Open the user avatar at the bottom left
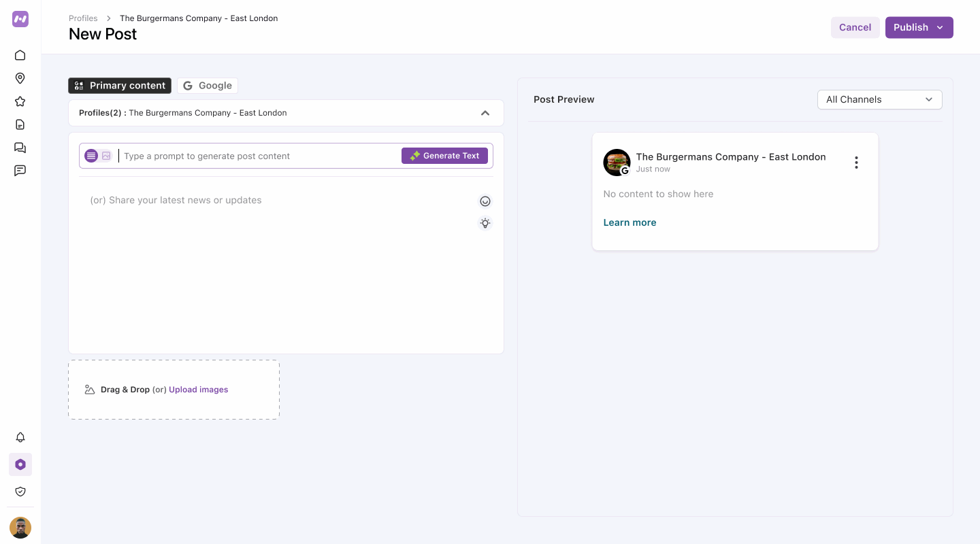The height and width of the screenshot is (544, 980). point(20,528)
